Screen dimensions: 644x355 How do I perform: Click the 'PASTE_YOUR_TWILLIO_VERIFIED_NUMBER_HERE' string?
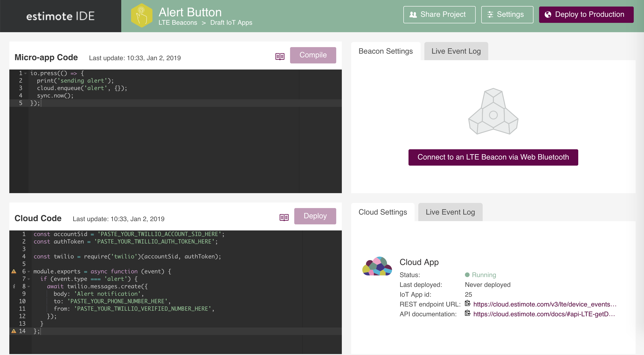click(x=142, y=309)
